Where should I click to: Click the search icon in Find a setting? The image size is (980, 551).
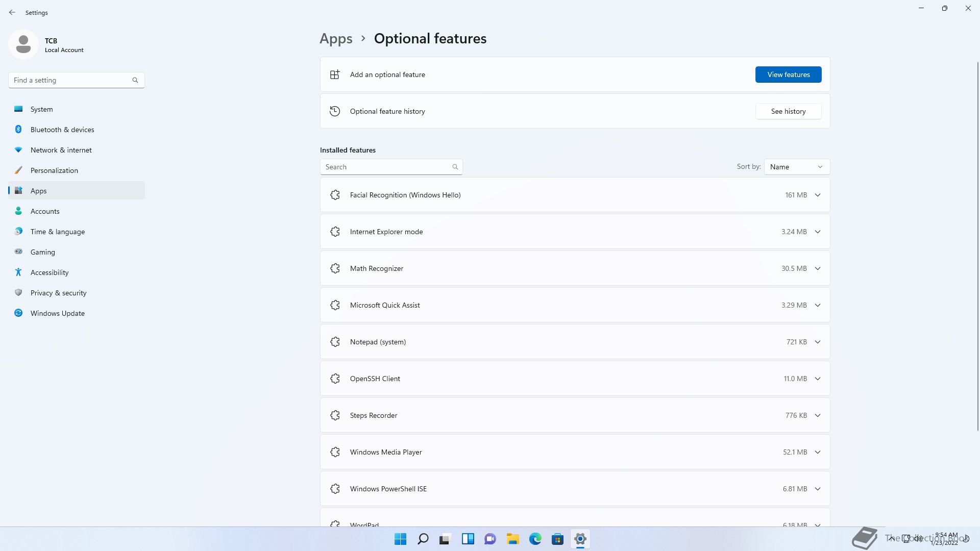tap(135, 80)
